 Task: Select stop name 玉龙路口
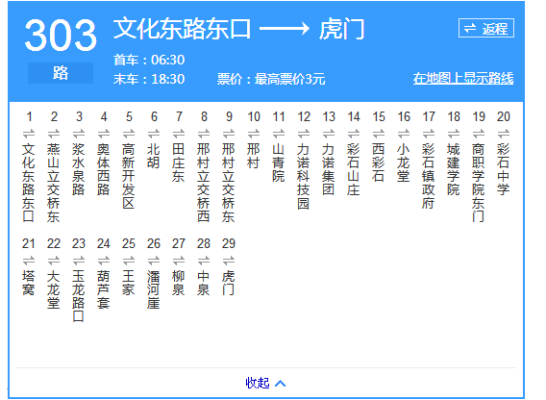[x=79, y=296]
